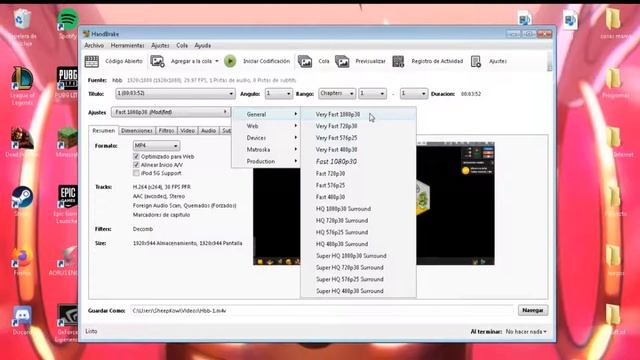Select Super HQ 480p30 Surround preset

(x=358, y=291)
